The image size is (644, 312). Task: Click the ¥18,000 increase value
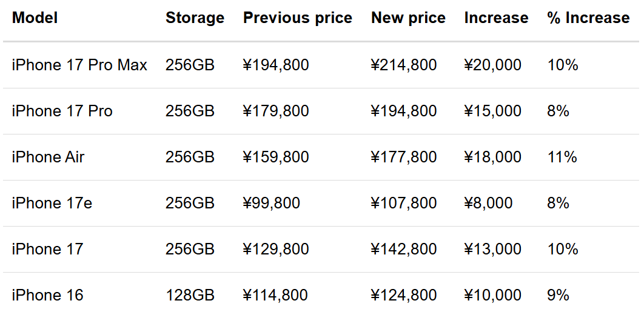(x=493, y=157)
